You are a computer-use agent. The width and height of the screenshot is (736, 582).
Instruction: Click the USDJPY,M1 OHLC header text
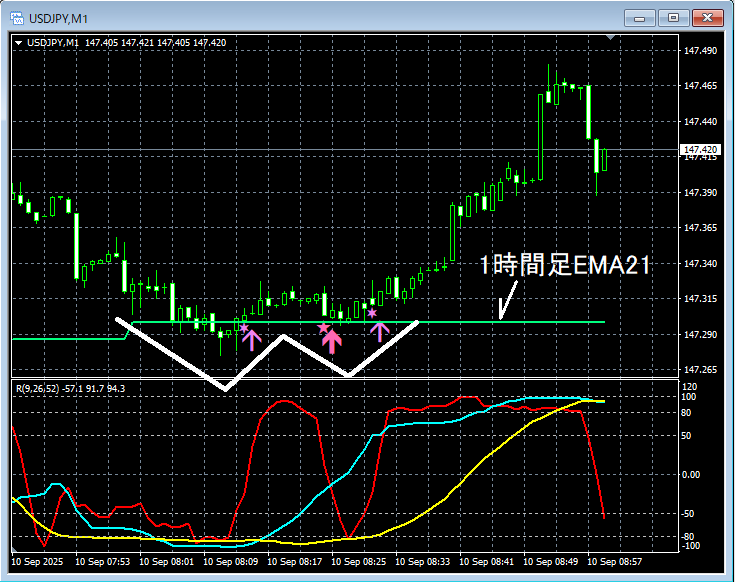point(126,43)
